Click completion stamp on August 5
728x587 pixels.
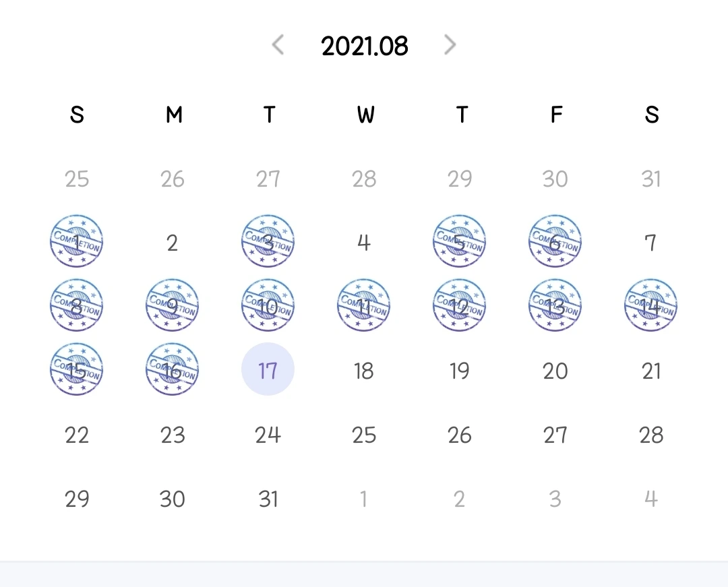[x=460, y=241]
